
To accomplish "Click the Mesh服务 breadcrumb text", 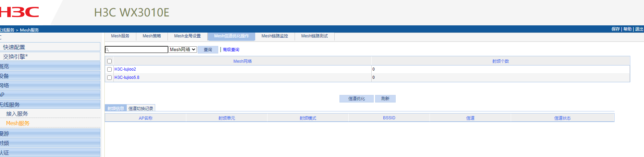I will click(x=29, y=30).
